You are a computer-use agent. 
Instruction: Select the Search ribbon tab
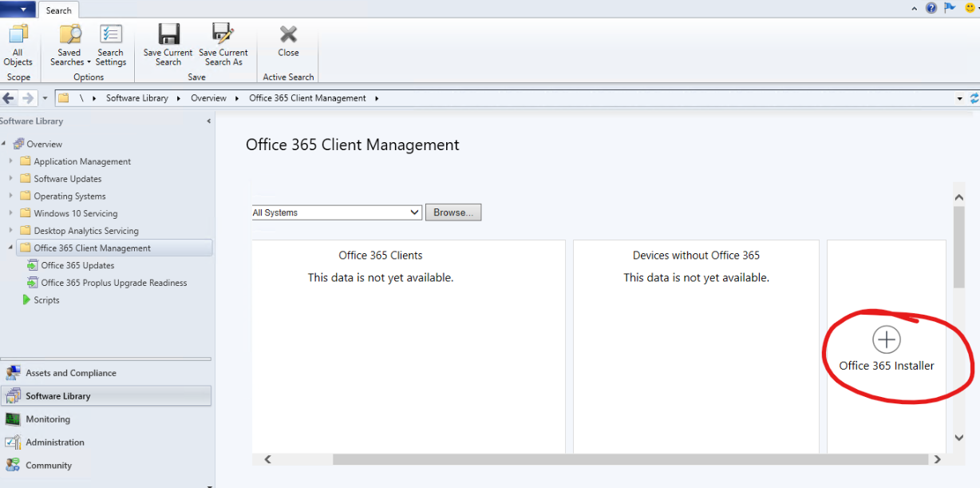click(58, 10)
